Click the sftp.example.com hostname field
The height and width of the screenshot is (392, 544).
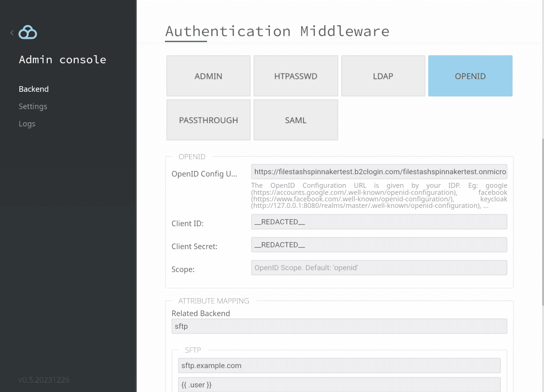pyautogui.click(x=339, y=365)
